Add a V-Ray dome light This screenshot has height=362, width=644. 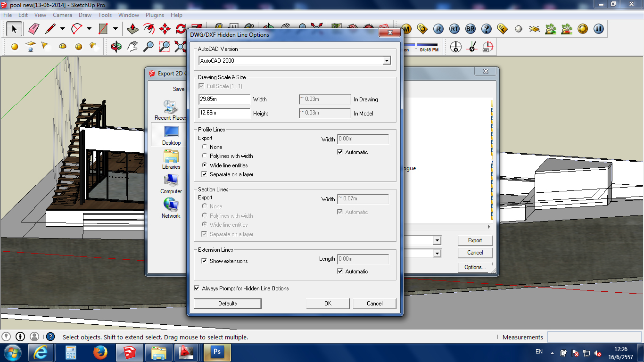coord(63,46)
